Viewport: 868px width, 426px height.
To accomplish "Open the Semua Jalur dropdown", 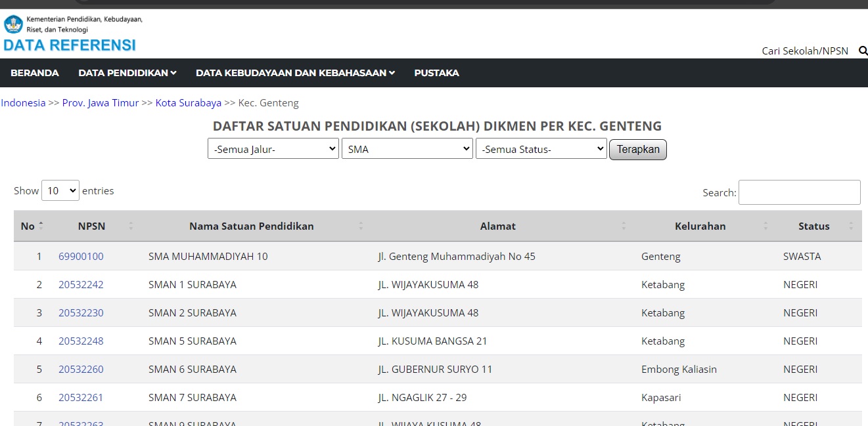I will 273,149.
